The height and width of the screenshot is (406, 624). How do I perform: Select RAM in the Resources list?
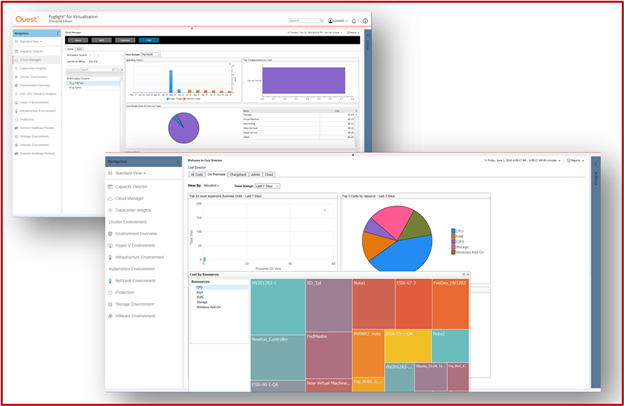pos(200,292)
